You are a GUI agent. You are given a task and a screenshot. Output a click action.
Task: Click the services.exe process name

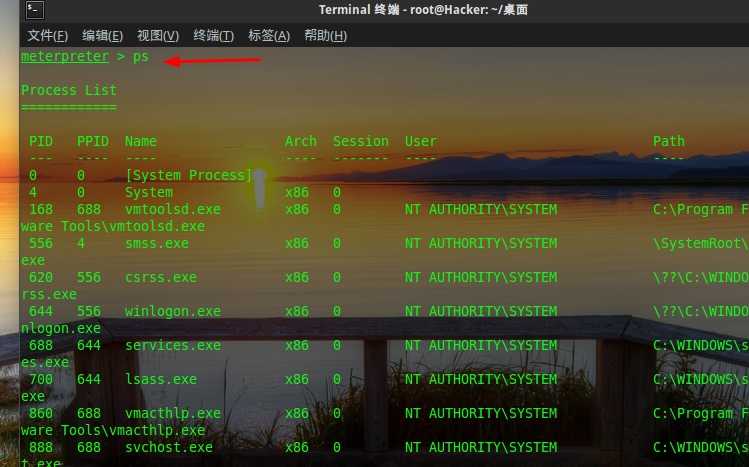(173, 345)
